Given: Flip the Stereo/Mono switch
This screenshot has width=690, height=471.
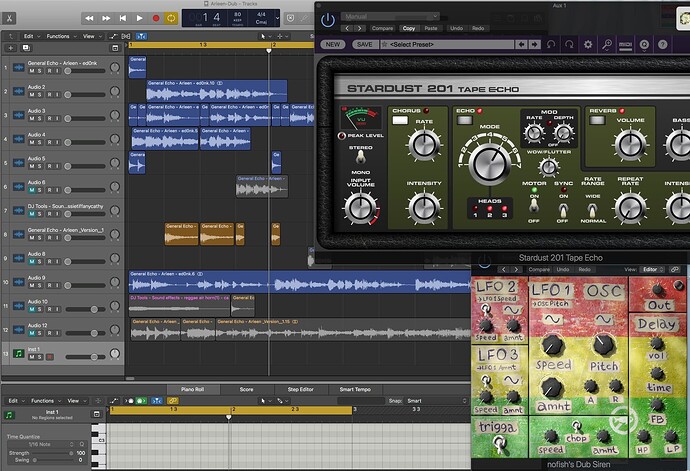Looking at the screenshot, I should (361, 157).
